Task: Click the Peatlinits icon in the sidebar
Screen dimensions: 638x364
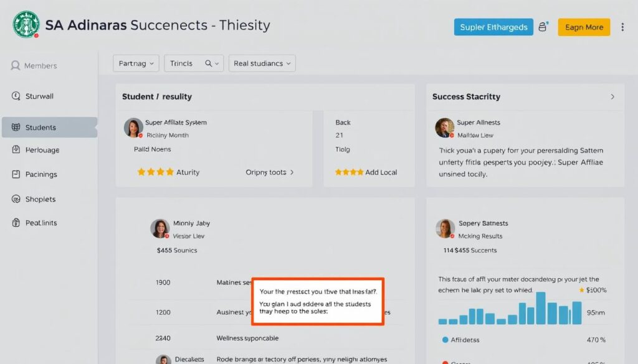Action: (16, 222)
